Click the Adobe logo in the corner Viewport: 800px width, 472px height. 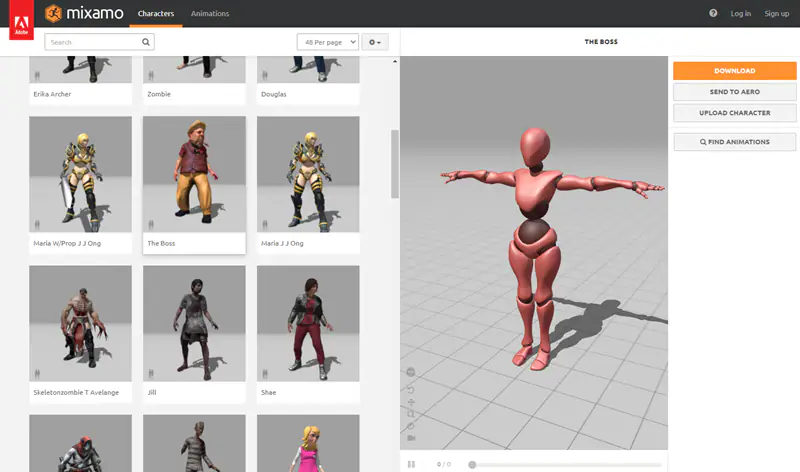(x=21, y=20)
